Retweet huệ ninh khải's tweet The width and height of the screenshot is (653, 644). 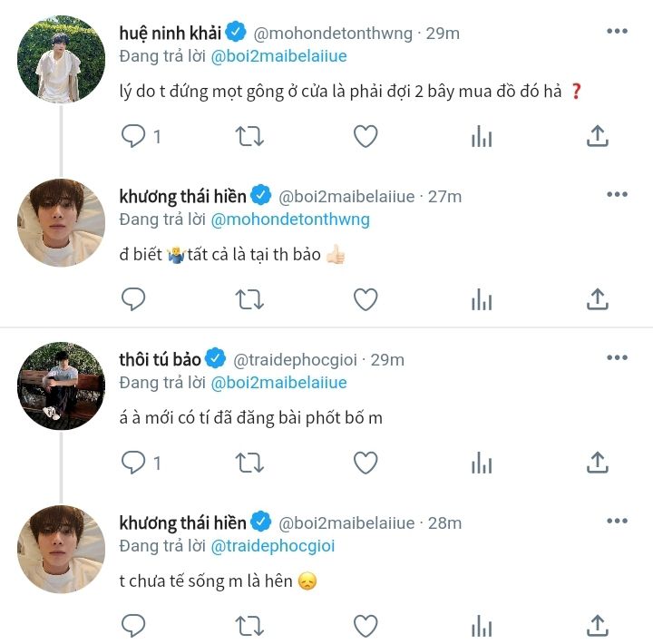point(249,136)
